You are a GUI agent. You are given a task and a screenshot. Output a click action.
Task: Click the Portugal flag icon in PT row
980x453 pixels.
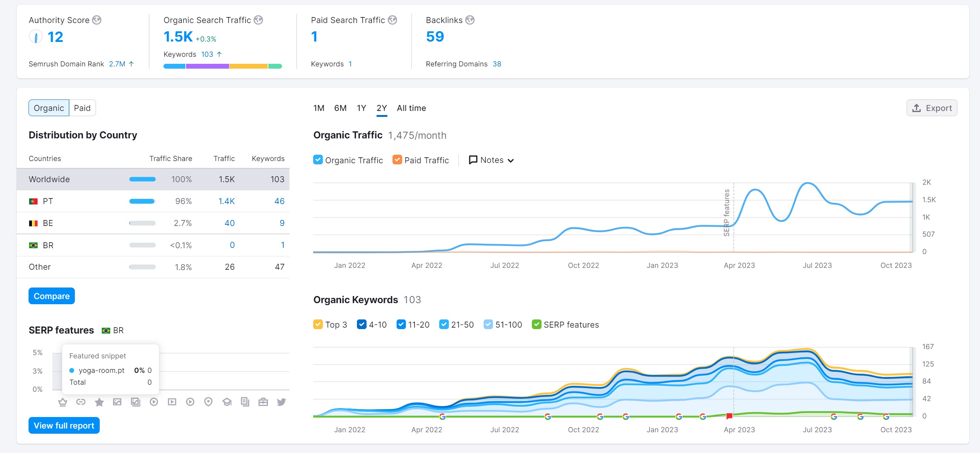point(33,201)
